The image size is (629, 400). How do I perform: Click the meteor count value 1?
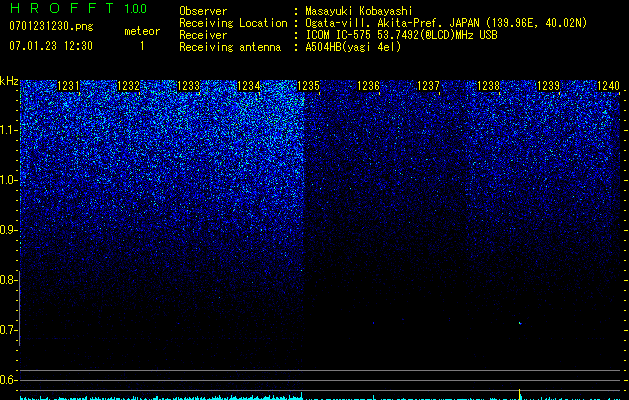coord(142,46)
